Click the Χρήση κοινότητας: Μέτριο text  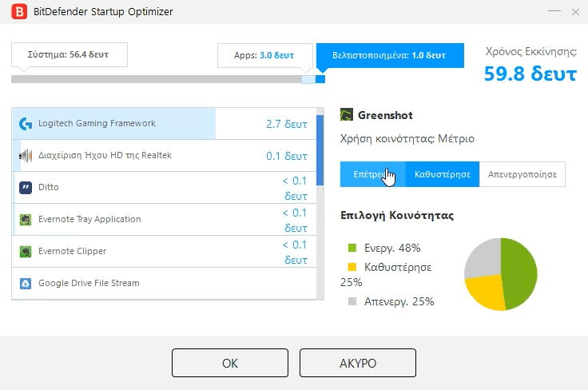[x=407, y=139]
